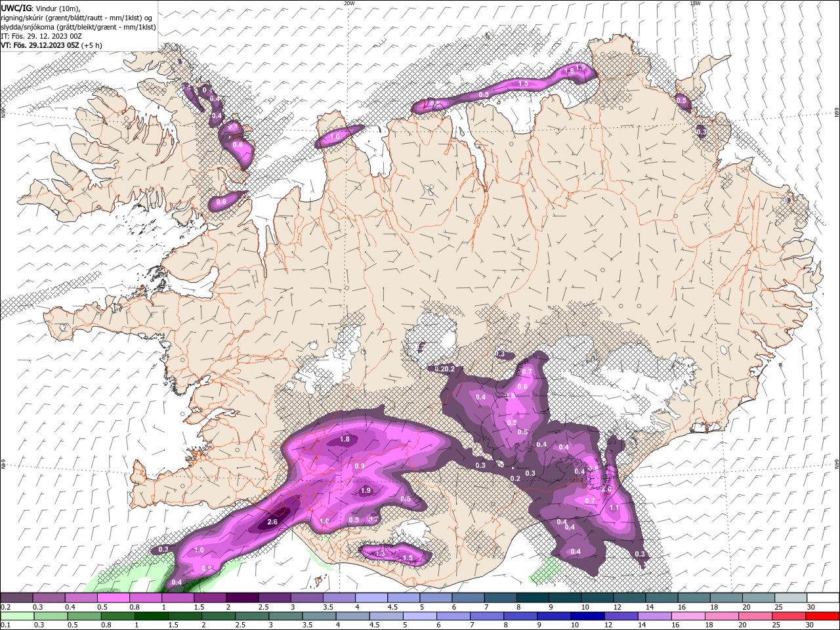840x630 pixels.
Task: Click the '2.6' precipitation value on map
Action: 272,522
